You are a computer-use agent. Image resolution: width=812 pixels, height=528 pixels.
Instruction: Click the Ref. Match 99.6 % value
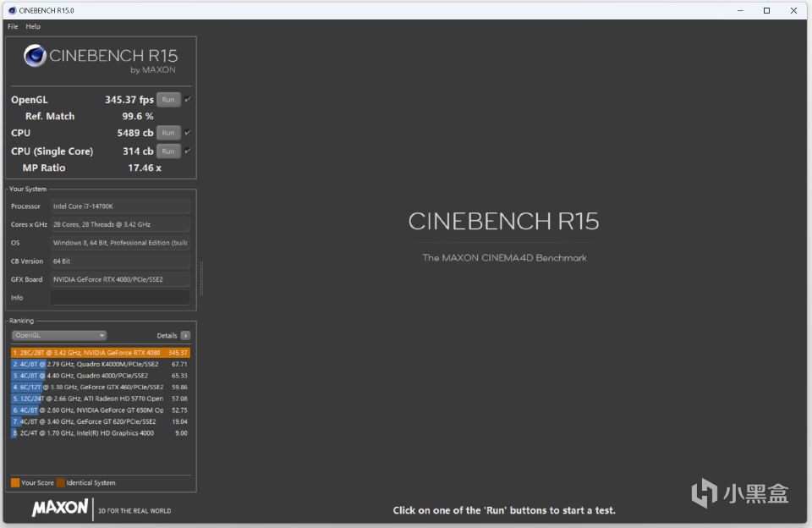(138, 116)
